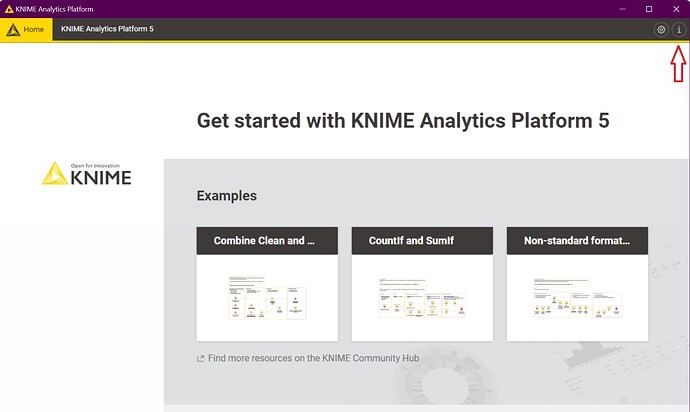
Task: Click the KNIME Analytics Platform 5 header label
Action: [107, 30]
